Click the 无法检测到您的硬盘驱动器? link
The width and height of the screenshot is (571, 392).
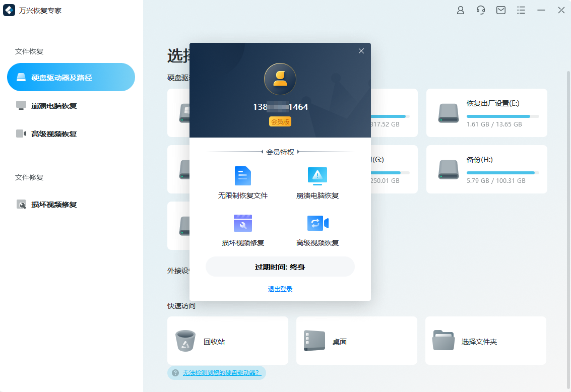[x=222, y=373]
